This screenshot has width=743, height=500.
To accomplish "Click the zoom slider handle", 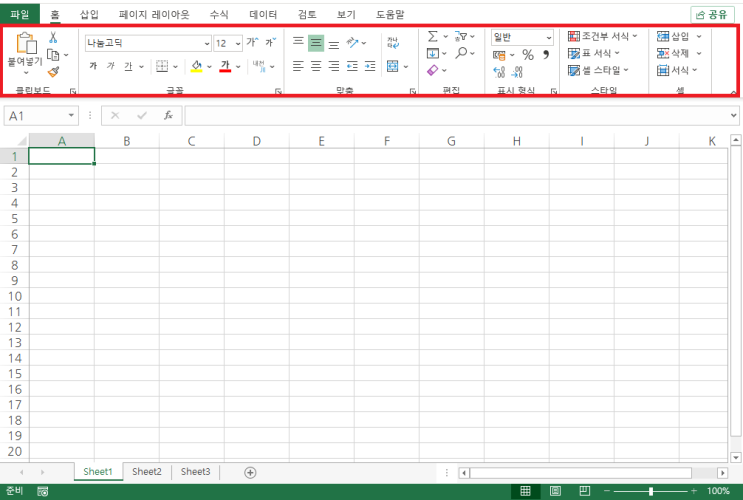I will [651, 491].
